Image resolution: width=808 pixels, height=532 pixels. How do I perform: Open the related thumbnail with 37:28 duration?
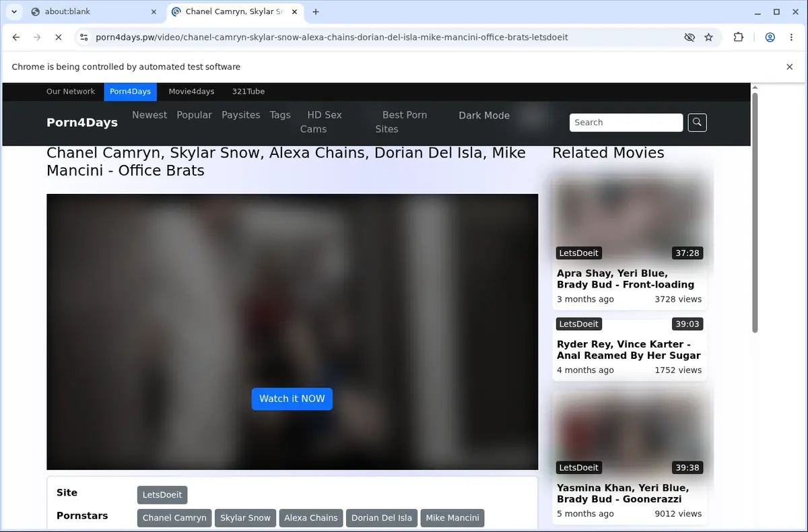[x=630, y=218]
